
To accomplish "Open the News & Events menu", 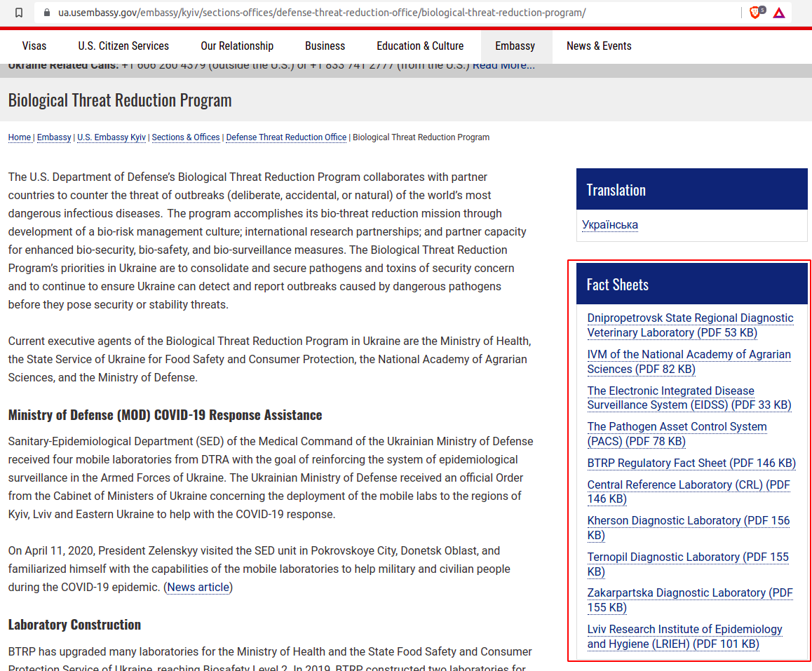I will (x=599, y=46).
